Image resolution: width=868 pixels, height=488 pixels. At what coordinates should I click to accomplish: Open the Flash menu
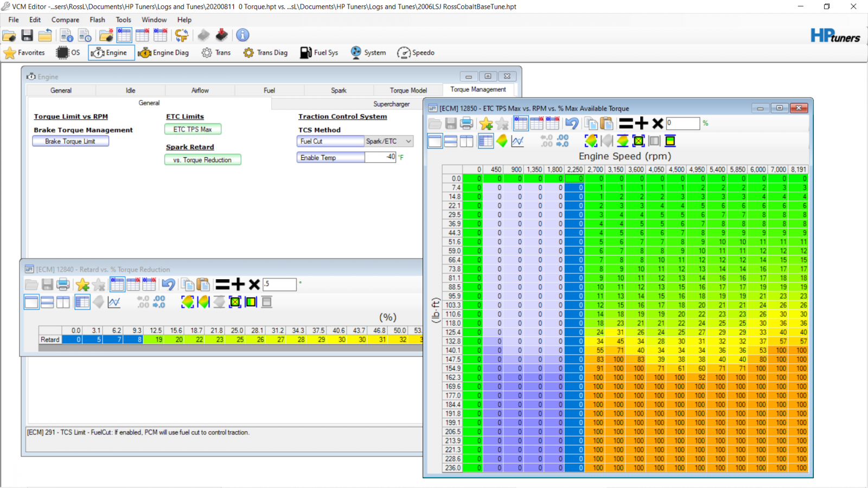tap(97, 20)
